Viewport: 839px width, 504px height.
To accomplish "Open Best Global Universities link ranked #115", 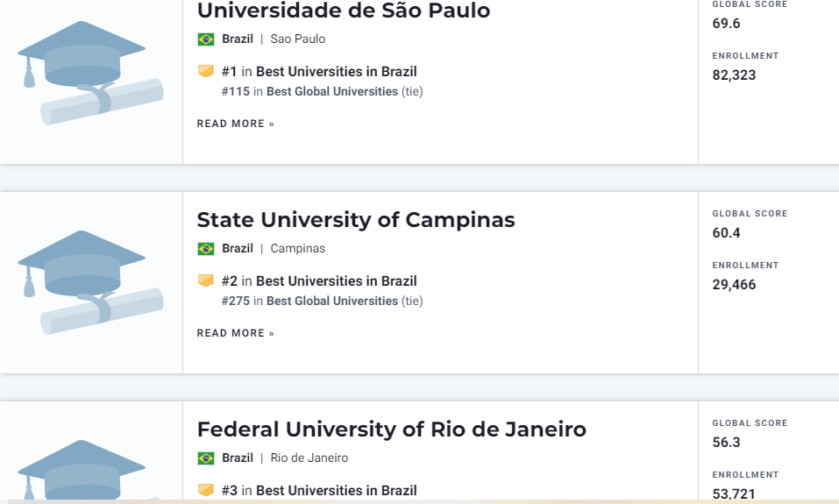I will 332,91.
